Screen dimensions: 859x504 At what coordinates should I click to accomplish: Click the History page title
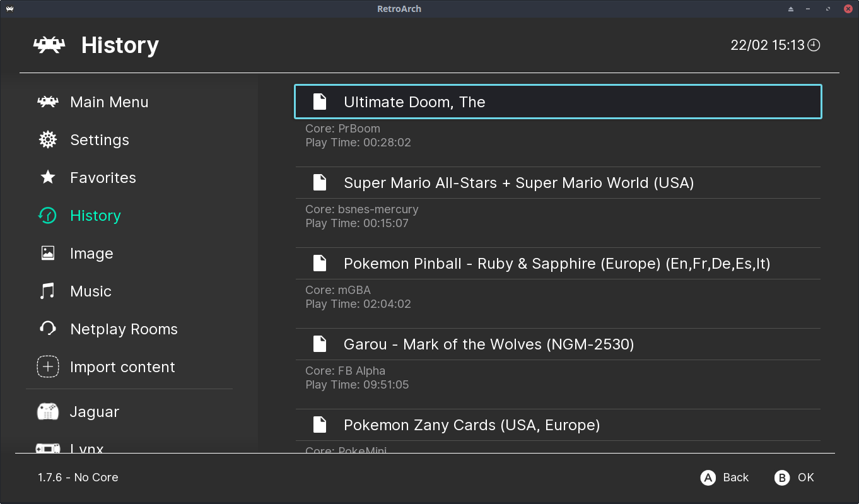pyautogui.click(x=120, y=45)
